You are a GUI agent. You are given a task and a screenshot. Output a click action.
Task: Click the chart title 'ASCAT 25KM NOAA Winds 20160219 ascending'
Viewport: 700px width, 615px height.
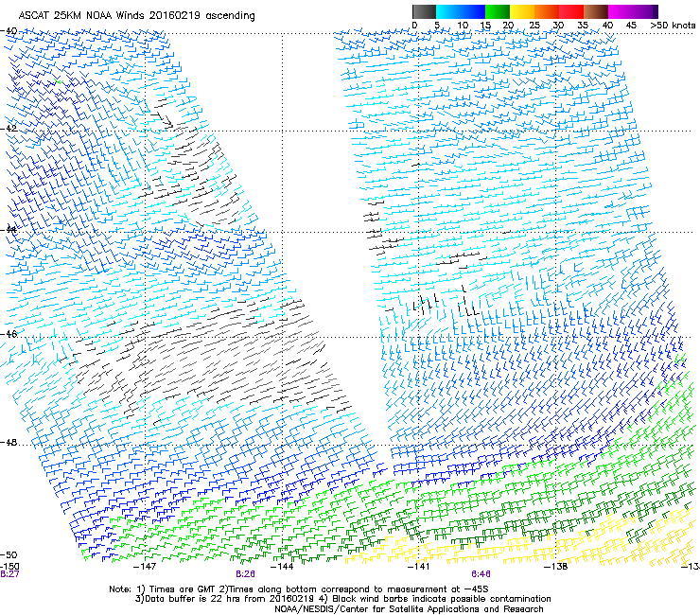coord(136,16)
